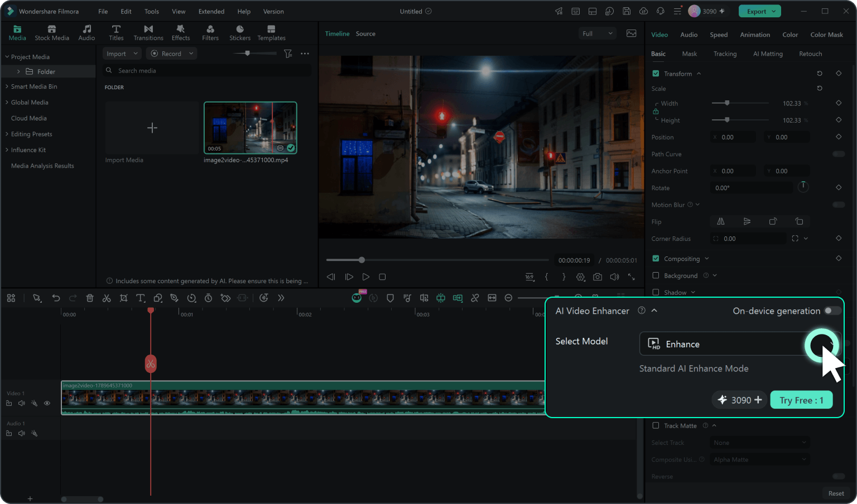Open the Stickers panel
The image size is (857, 504).
click(x=240, y=33)
